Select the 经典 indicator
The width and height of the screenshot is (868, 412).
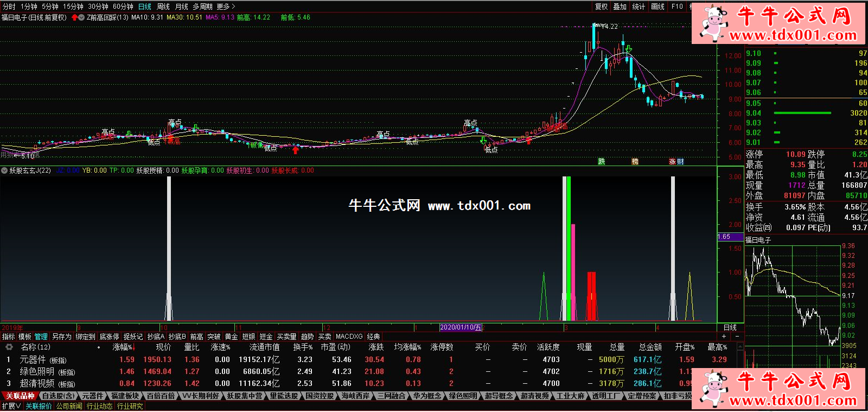373,337
